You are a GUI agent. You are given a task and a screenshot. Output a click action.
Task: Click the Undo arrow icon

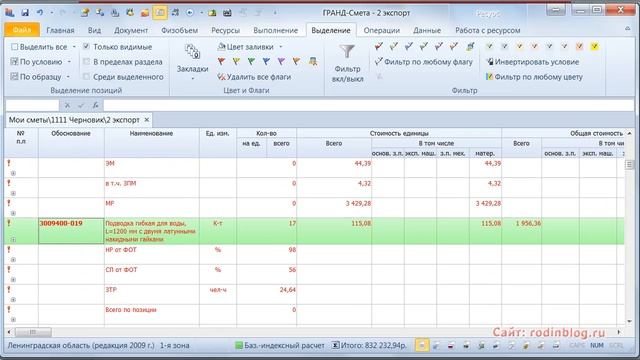click(x=40, y=13)
